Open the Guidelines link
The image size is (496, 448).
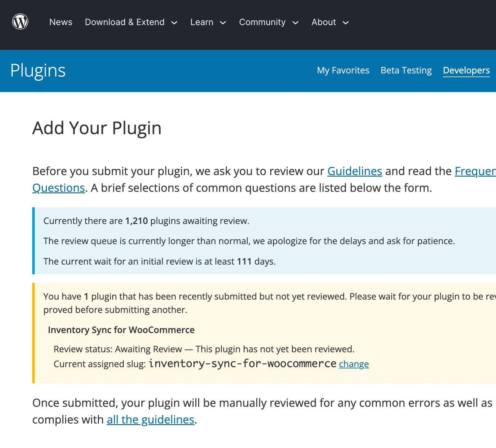coord(355,171)
